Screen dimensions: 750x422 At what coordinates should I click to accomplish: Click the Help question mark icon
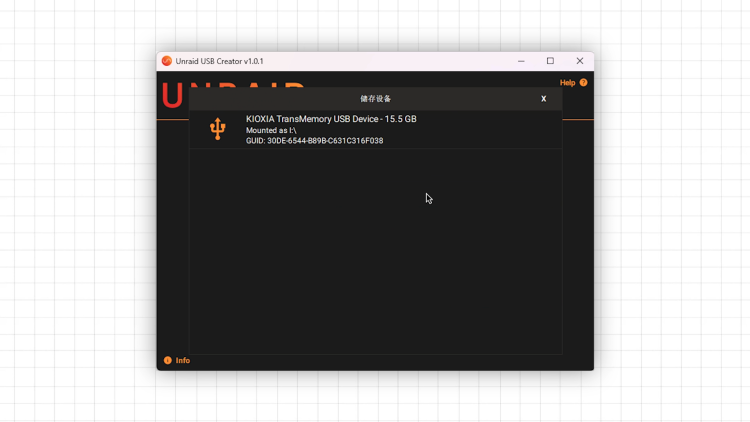tap(584, 82)
